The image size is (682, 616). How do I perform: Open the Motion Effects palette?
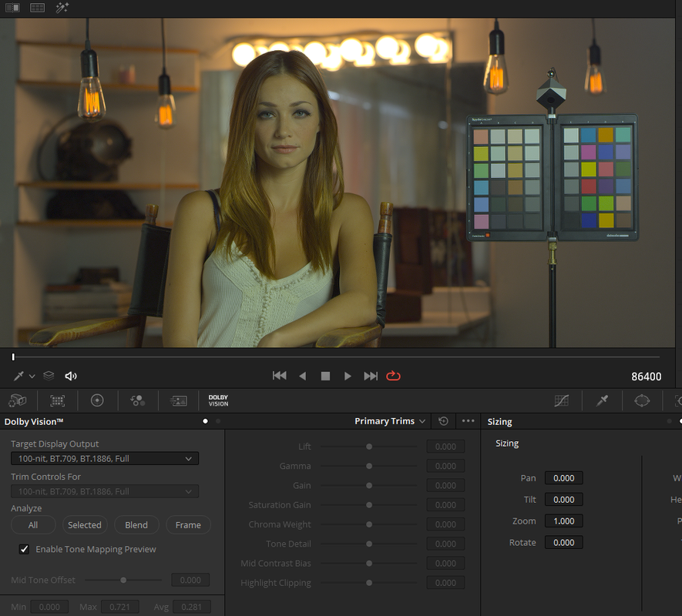coord(178,400)
